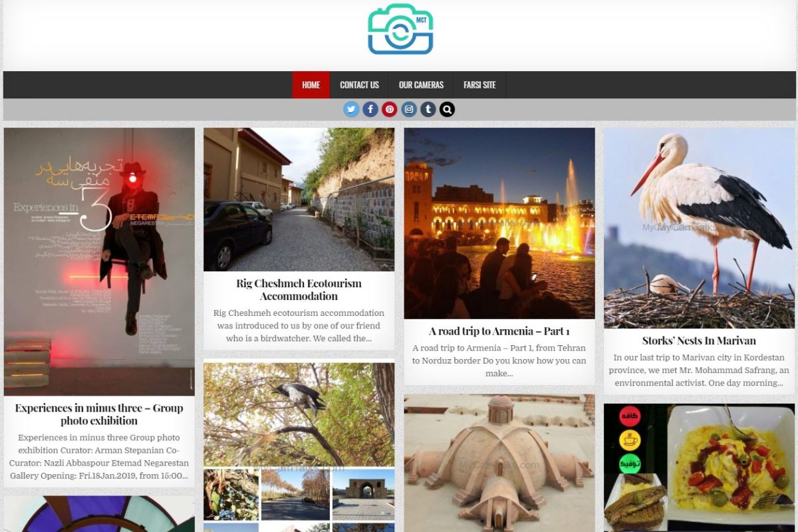Open the white stork nest photo
This screenshot has width=798, height=532.
coord(699,228)
